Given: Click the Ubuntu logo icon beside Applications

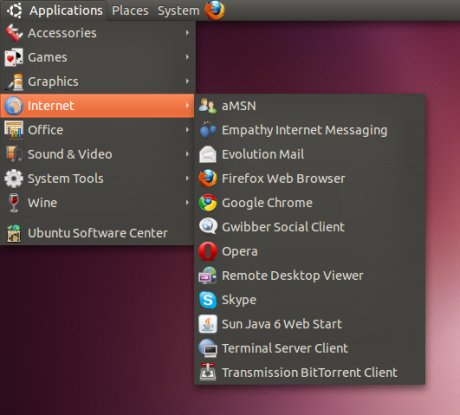Looking at the screenshot, I should pyautogui.click(x=15, y=10).
